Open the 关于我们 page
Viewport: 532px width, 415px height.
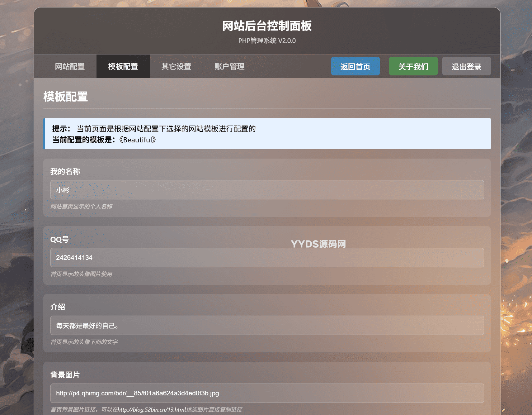(413, 66)
